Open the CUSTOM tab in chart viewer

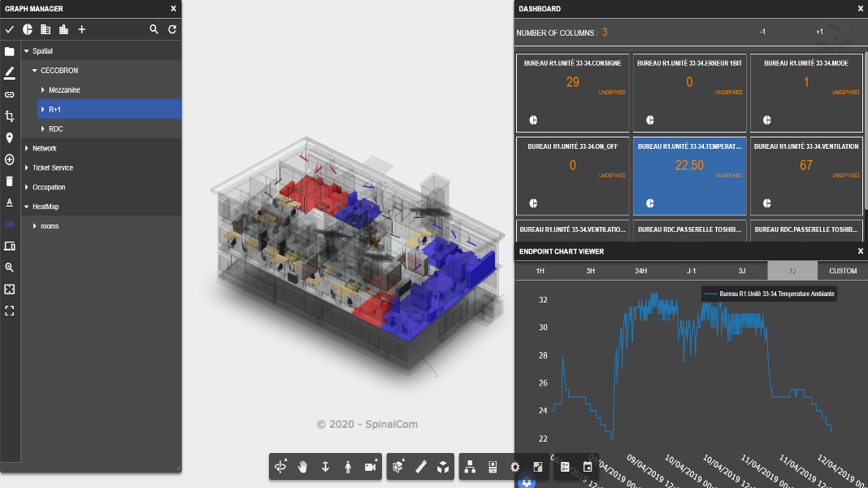pyautogui.click(x=842, y=270)
